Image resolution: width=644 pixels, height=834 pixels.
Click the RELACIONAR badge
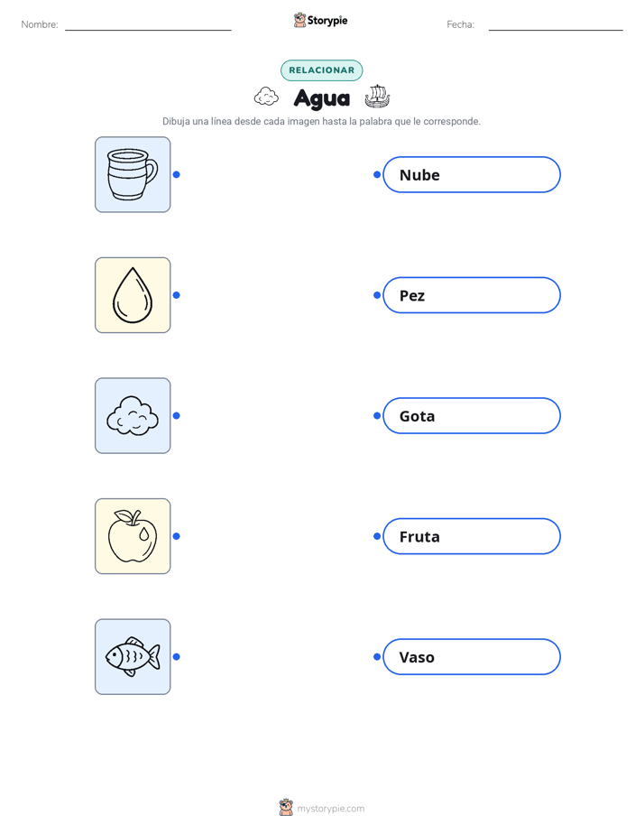321,70
